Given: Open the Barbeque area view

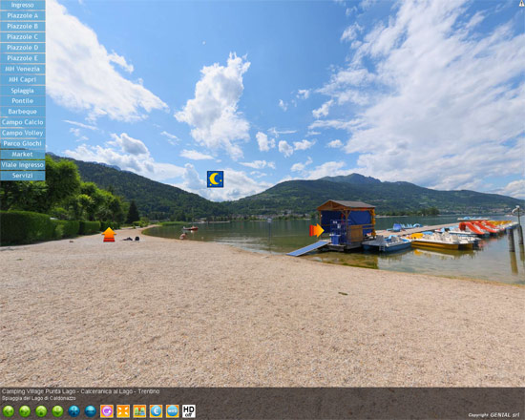Looking at the screenshot, I should pos(23,112).
